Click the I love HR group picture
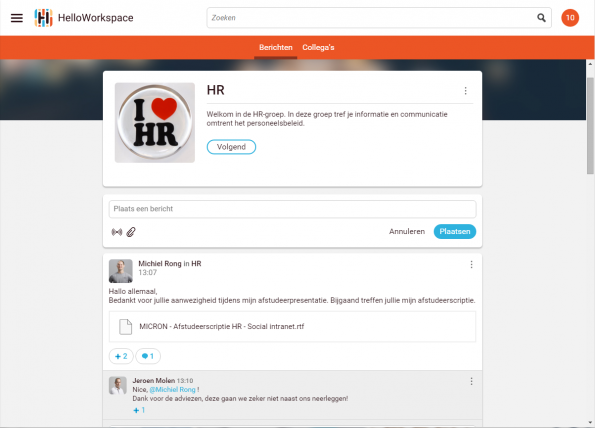The image size is (595, 428). tap(155, 123)
